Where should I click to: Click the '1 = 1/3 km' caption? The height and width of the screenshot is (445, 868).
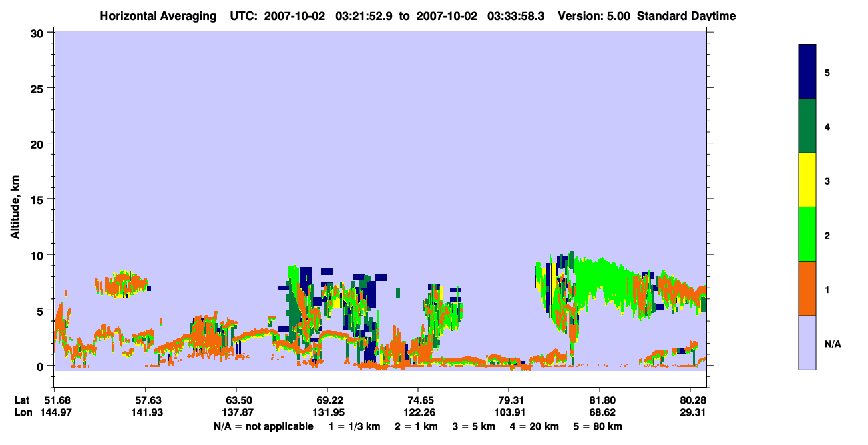[x=354, y=426]
